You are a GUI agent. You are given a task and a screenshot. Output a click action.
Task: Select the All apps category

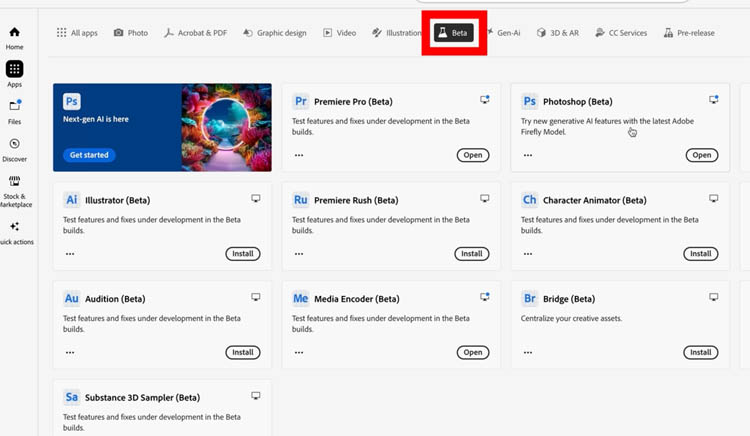click(77, 33)
